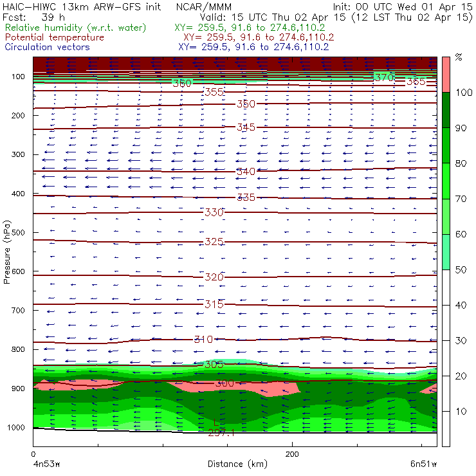Click the 300 contour label

click(x=224, y=383)
